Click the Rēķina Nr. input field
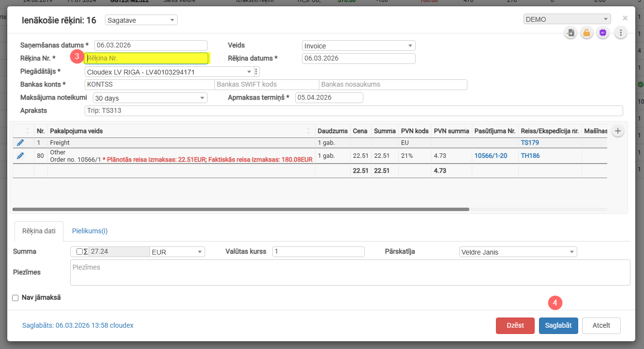The height and width of the screenshot is (349, 644). pos(146,58)
